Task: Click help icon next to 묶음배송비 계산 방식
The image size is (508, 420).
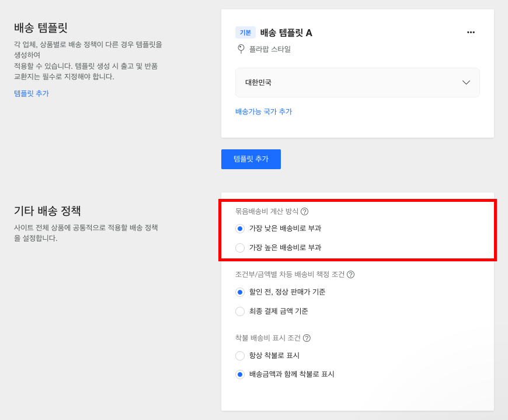Action: tap(305, 211)
